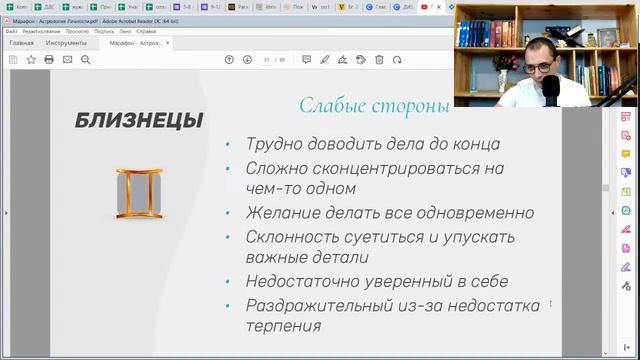Open pink layout tool at top of right panel

pos(626,117)
